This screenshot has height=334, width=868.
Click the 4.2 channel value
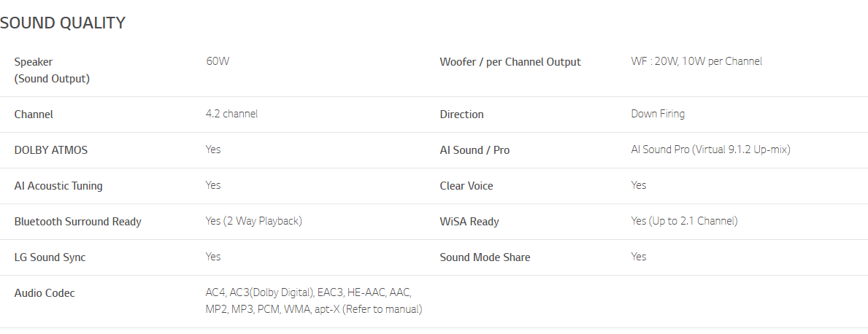[231, 114]
